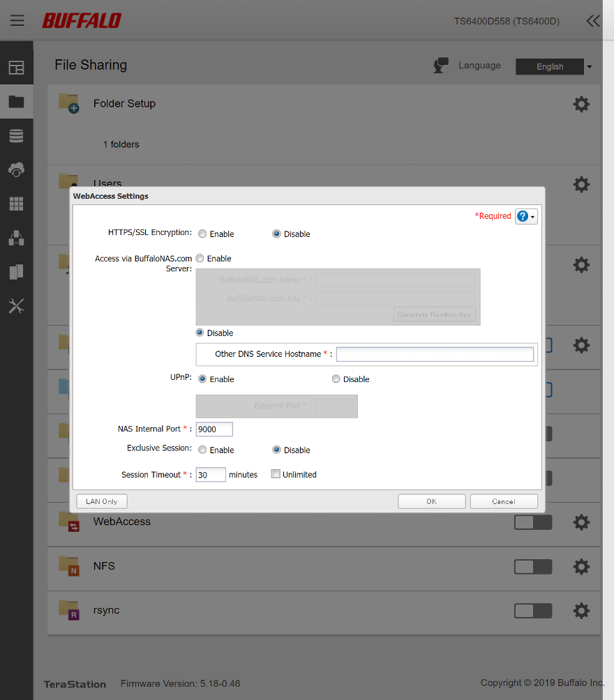Toggle the rsync switch

point(533,611)
